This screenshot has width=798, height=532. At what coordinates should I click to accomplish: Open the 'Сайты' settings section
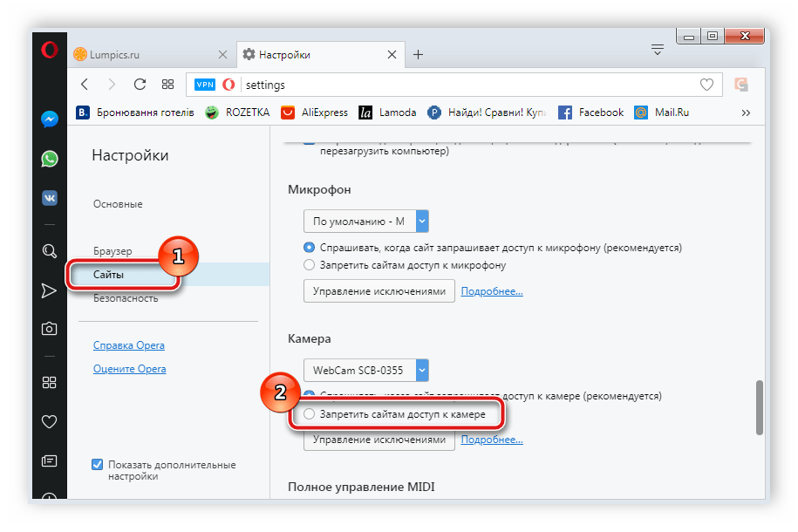[109, 275]
